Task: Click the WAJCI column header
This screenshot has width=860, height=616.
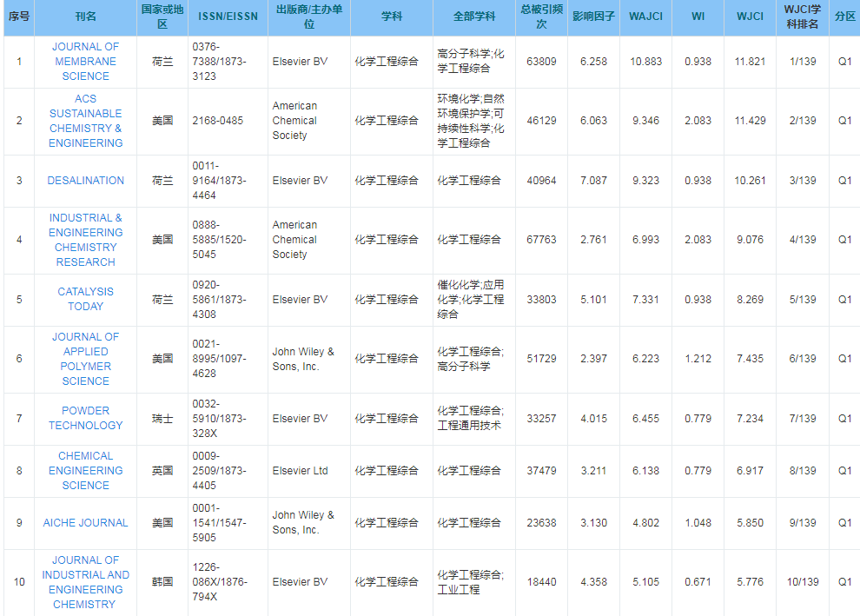Action: click(x=645, y=17)
